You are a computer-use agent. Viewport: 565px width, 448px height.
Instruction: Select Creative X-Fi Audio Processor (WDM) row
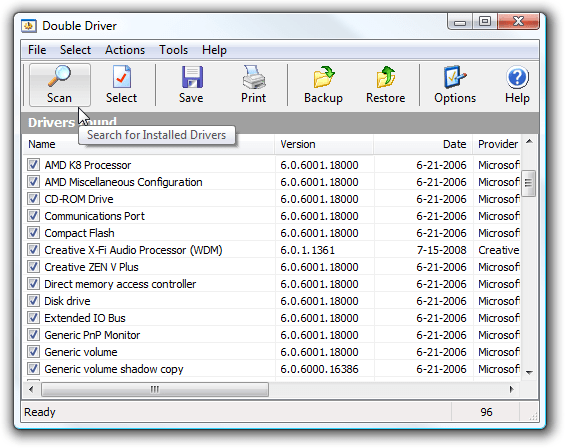click(133, 250)
